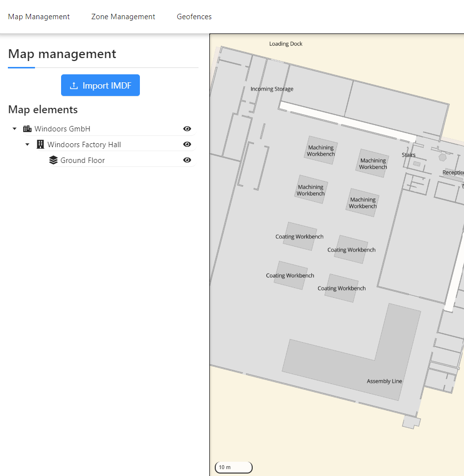This screenshot has height=476, width=464.
Task: Select the Windoors GmbH tree item
Action: [62, 128]
